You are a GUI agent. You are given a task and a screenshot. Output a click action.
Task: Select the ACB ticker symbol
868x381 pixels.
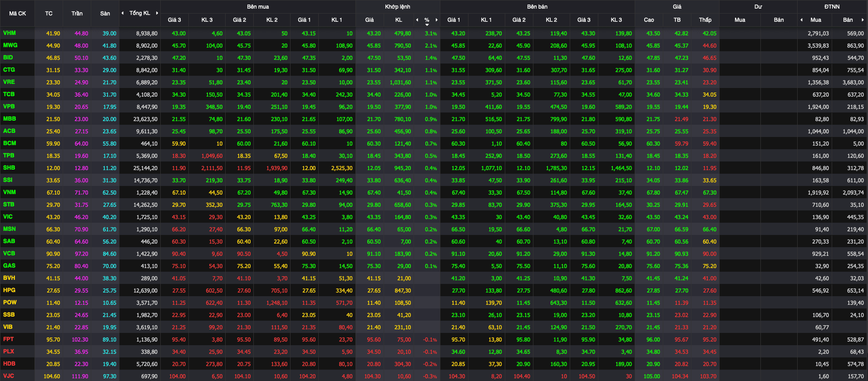pos(9,131)
